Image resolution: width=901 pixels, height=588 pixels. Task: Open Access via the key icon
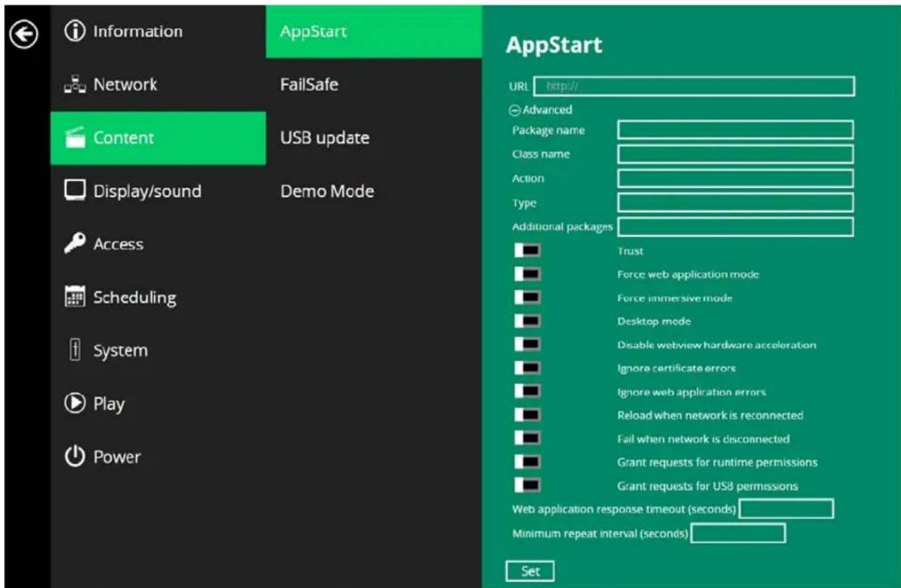[x=74, y=244]
